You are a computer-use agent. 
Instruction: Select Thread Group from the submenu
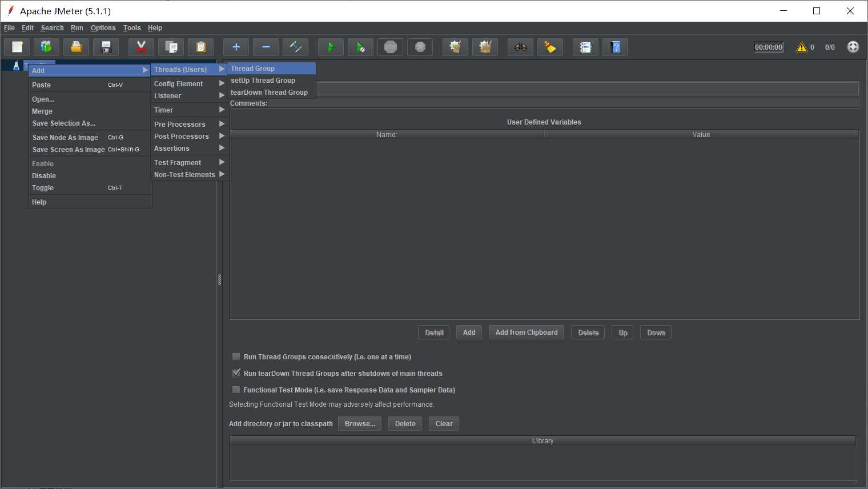[271, 68]
